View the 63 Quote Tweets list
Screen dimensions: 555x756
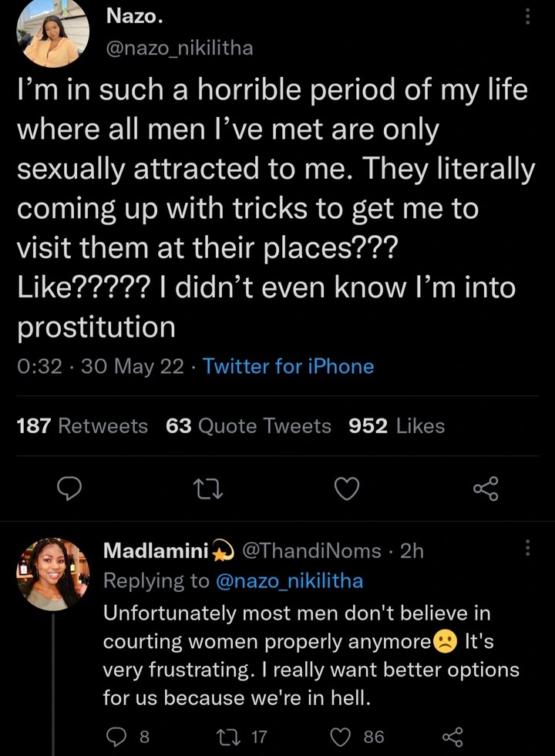248,425
